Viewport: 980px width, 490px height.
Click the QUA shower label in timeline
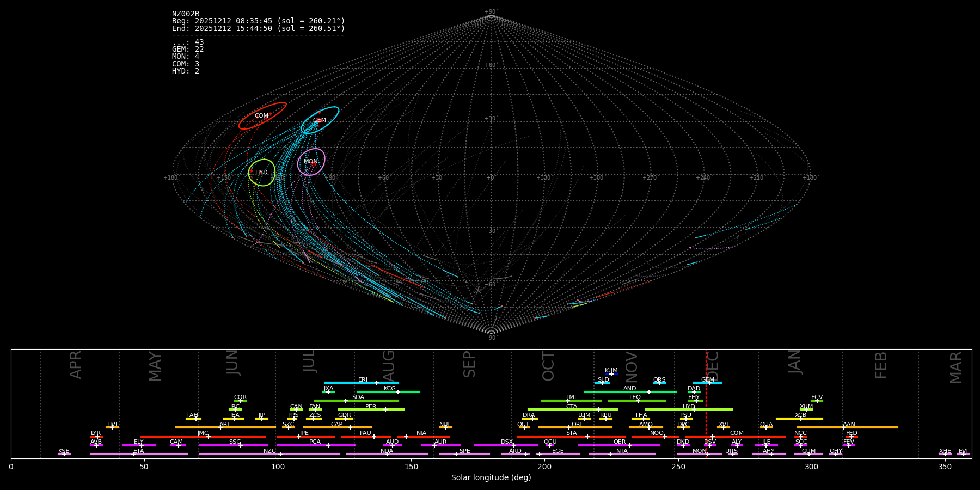[x=766, y=424]
